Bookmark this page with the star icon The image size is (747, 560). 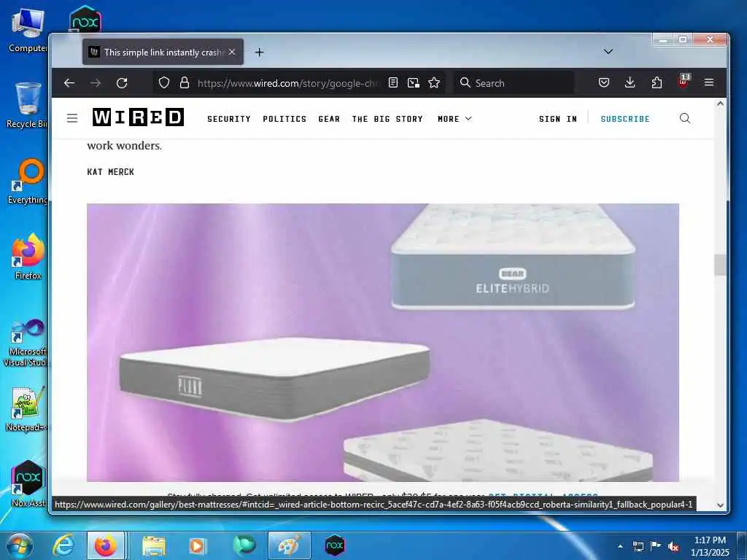[434, 83]
